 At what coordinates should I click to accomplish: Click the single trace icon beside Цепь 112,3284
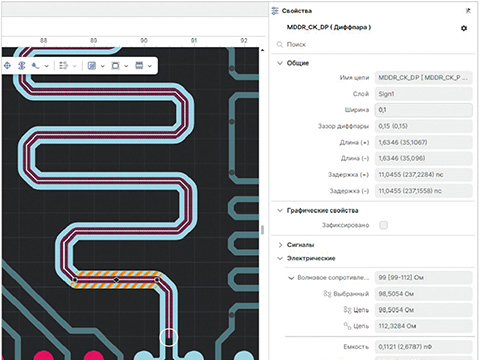tap(347, 326)
